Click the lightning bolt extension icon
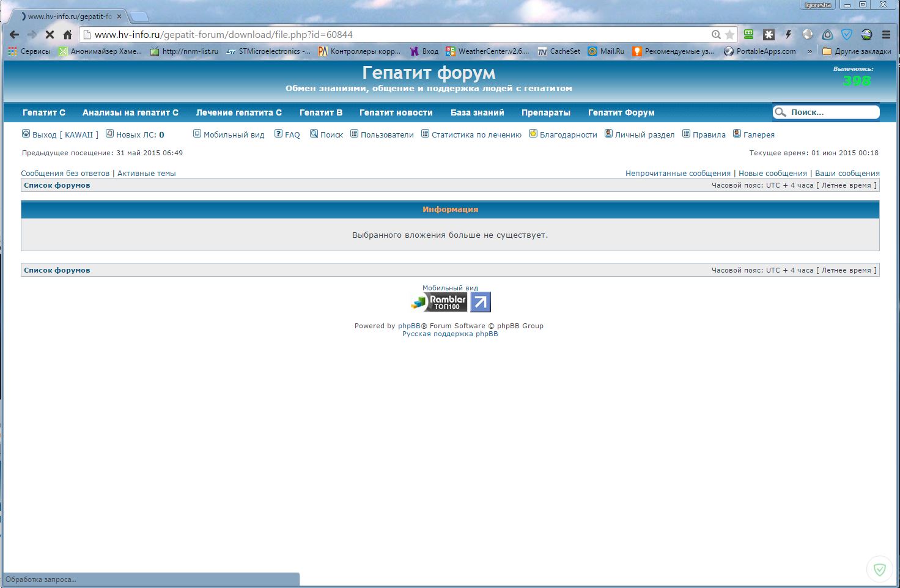This screenshot has width=900, height=588. pyautogui.click(x=788, y=35)
